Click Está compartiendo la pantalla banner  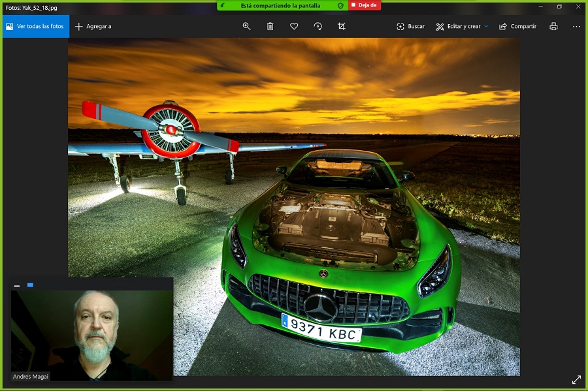280,6
